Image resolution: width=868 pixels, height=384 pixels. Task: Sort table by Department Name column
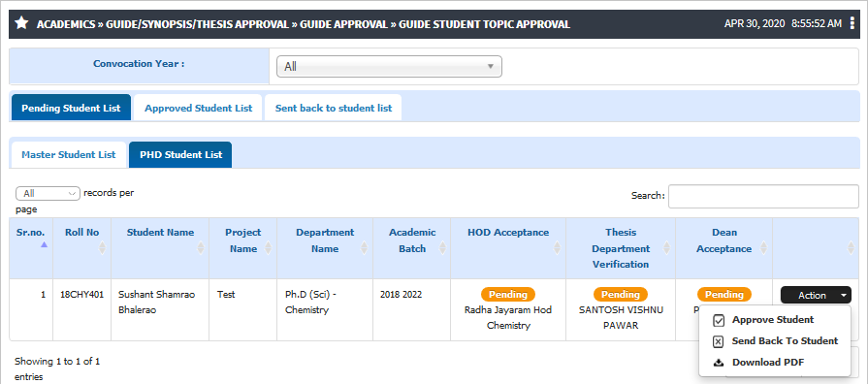[x=364, y=248]
